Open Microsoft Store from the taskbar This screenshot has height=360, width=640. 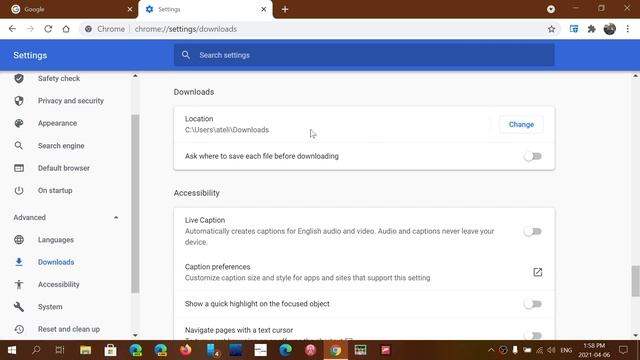[x=110, y=350]
